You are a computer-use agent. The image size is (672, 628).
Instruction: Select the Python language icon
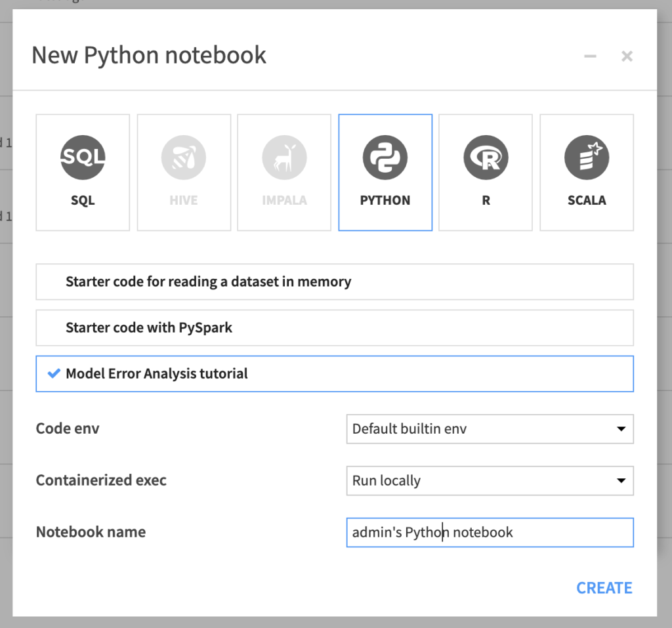[385, 157]
